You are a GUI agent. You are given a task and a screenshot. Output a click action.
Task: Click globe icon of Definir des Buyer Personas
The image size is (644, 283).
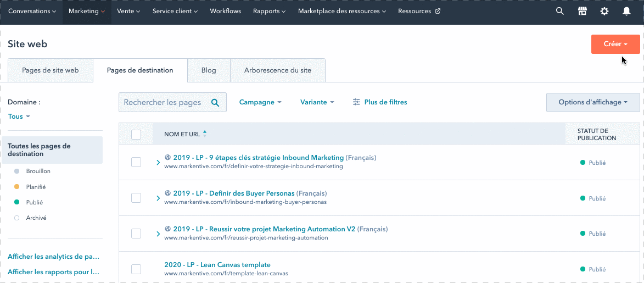pyautogui.click(x=167, y=193)
